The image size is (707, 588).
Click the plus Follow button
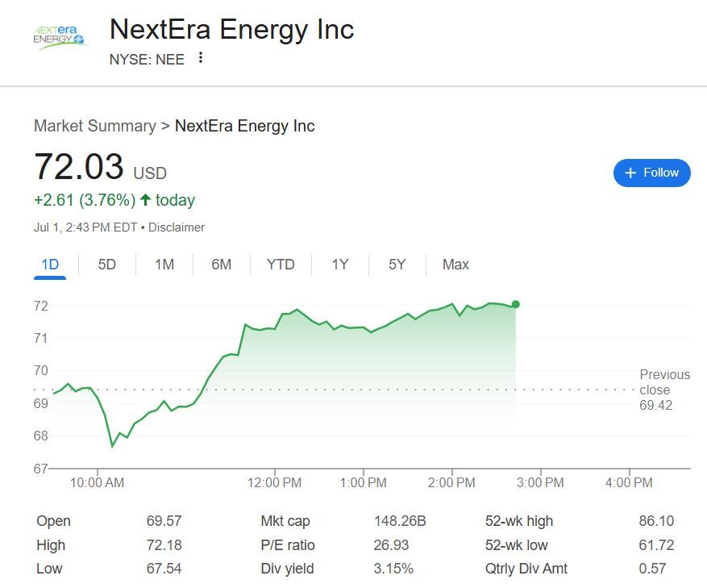tap(651, 173)
